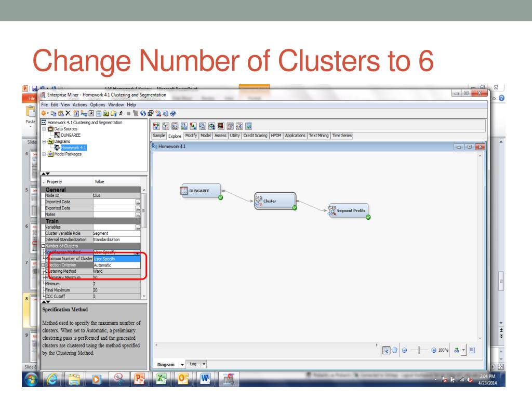Switch to the Model tab
This screenshot has width=532, height=399.
(206, 136)
